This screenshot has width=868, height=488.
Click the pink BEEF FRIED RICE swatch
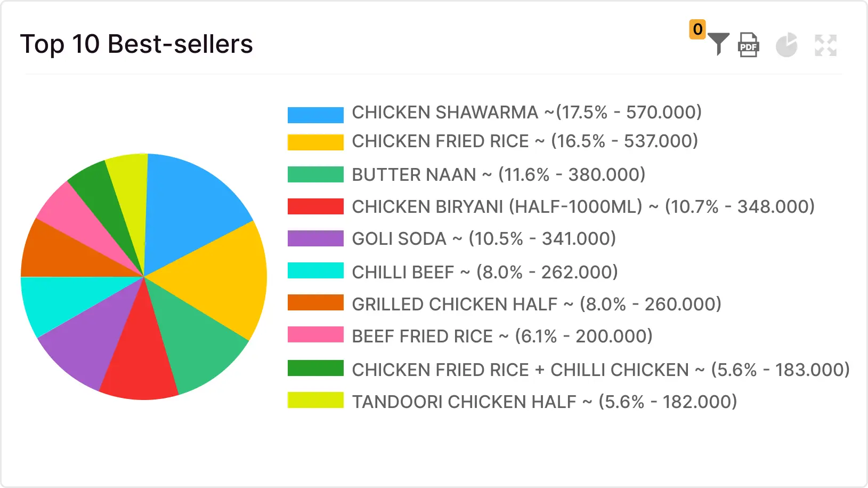315,334
